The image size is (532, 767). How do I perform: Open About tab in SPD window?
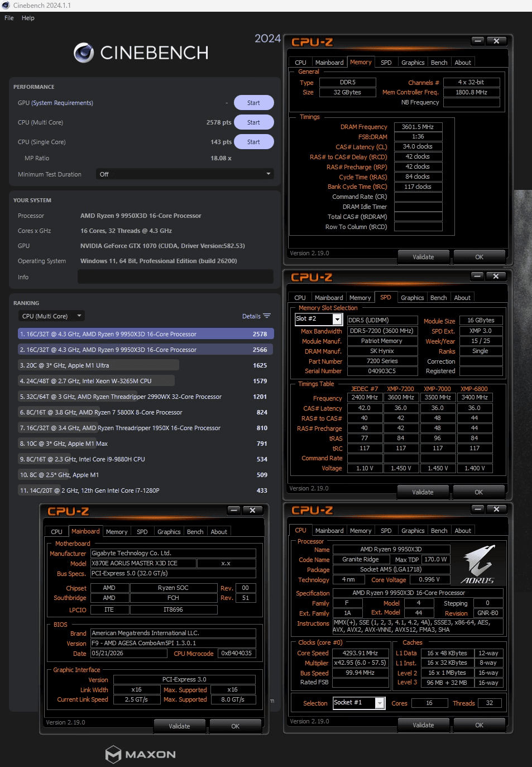462,298
